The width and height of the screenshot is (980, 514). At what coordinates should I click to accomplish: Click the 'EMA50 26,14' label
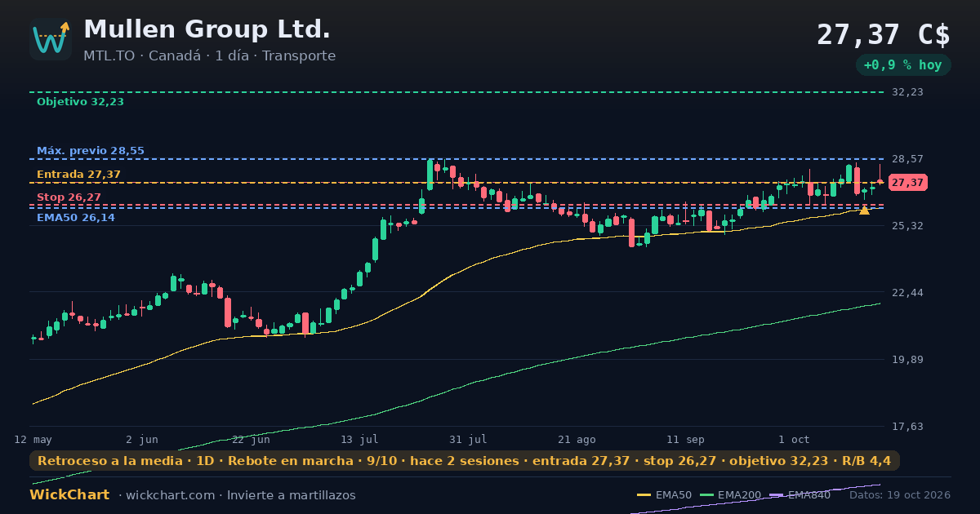pyautogui.click(x=76, y=218)
